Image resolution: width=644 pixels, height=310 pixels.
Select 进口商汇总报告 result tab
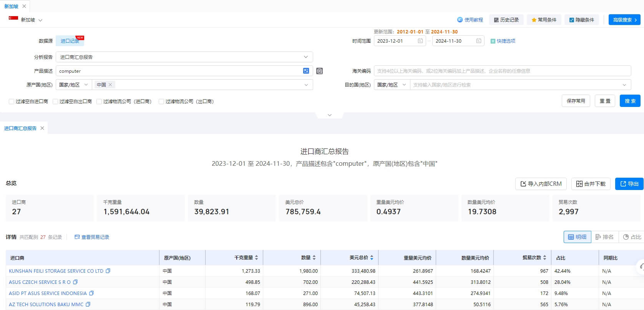pyautogui.click(x=20, y=128)
